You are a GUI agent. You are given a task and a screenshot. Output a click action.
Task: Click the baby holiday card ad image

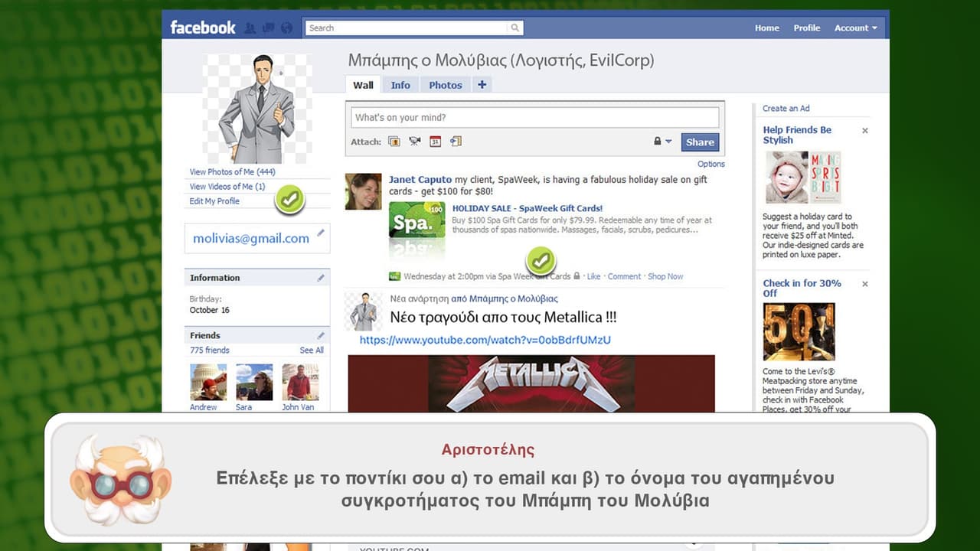point(802,177)
